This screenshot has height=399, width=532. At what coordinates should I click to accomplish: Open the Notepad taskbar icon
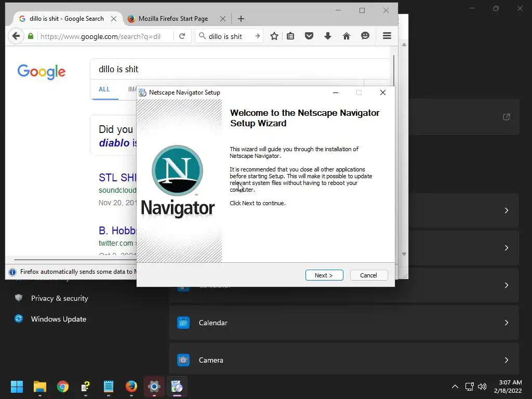click(109, 387)
